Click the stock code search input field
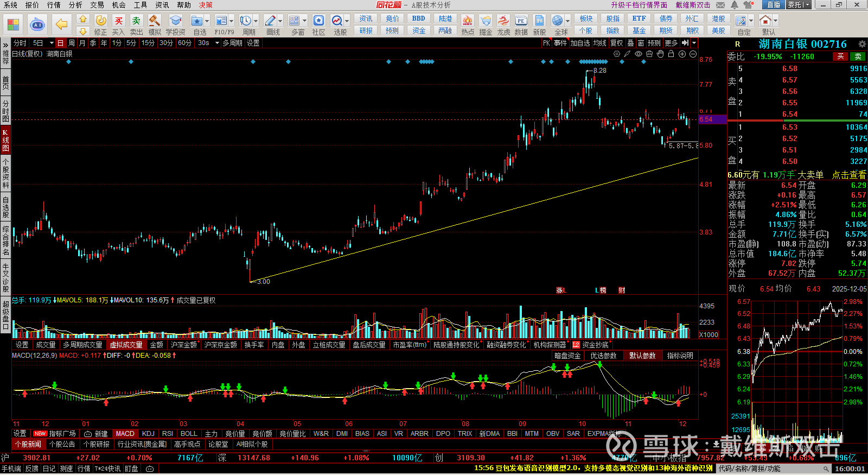This screenshot has height=475, width=868. [x=770, y=468]
